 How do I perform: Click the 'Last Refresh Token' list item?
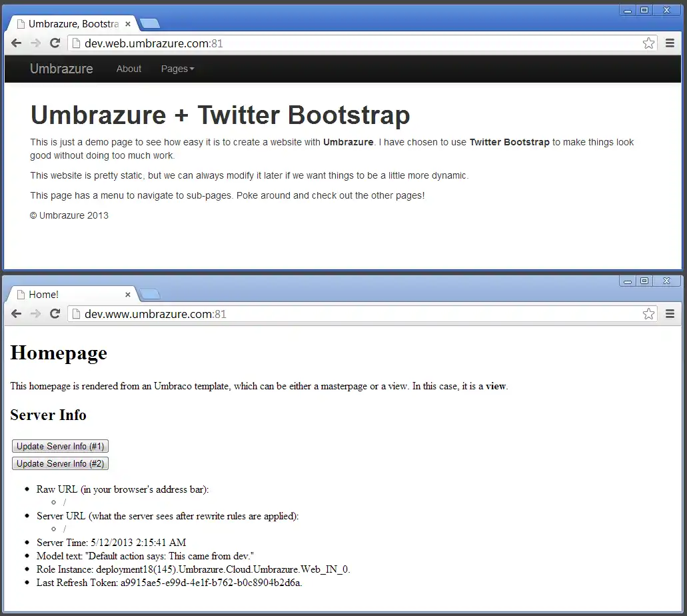coord(169,583)
